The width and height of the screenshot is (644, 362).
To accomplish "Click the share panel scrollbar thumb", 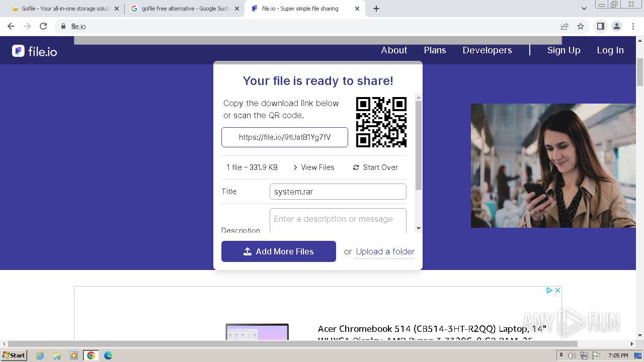I will [419, 146].
